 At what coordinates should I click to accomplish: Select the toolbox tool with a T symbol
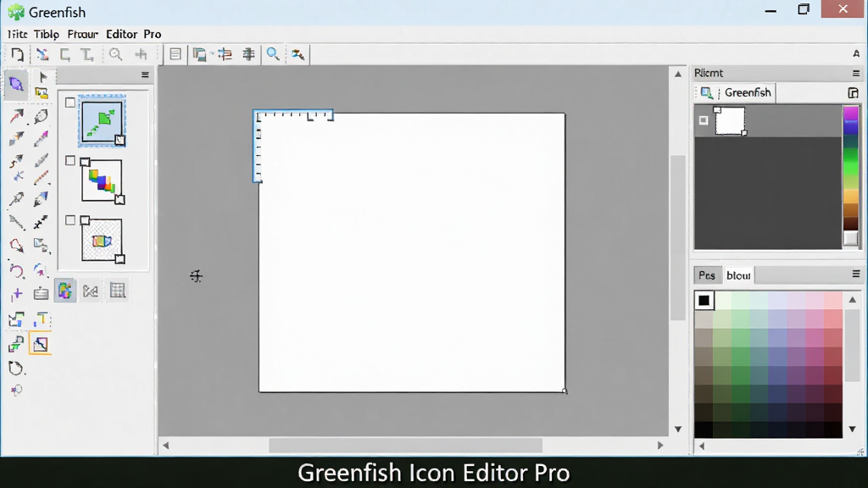coord(41,319)
